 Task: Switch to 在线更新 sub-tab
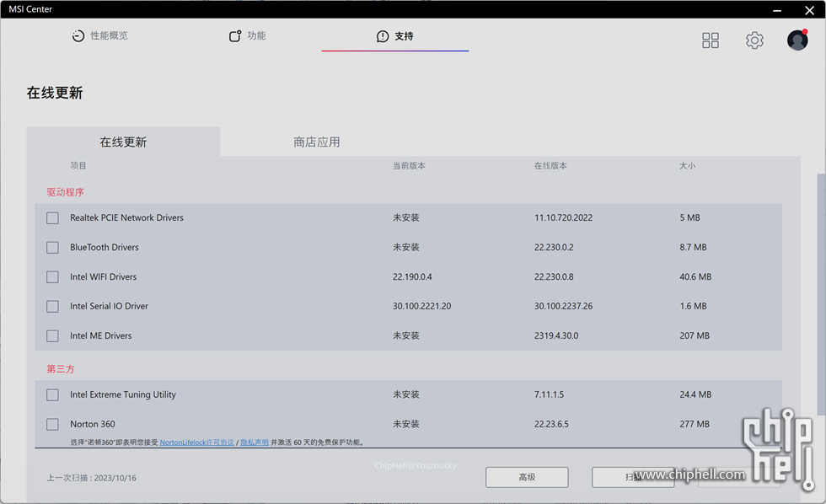(123, 142)
